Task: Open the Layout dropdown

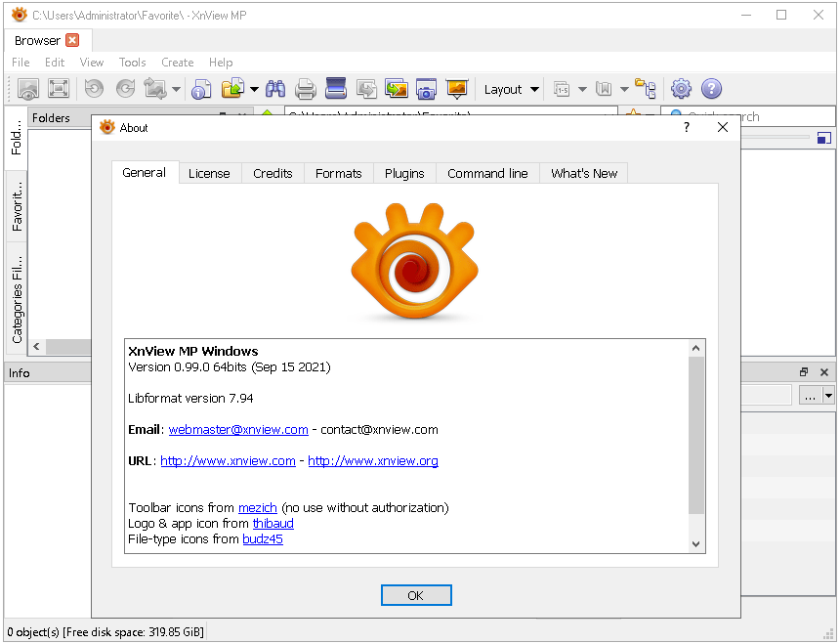Action: (511, 90)
